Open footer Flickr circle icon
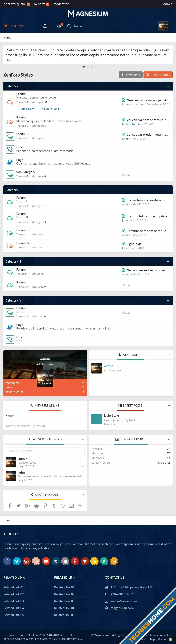 click(x=65, y=561)
